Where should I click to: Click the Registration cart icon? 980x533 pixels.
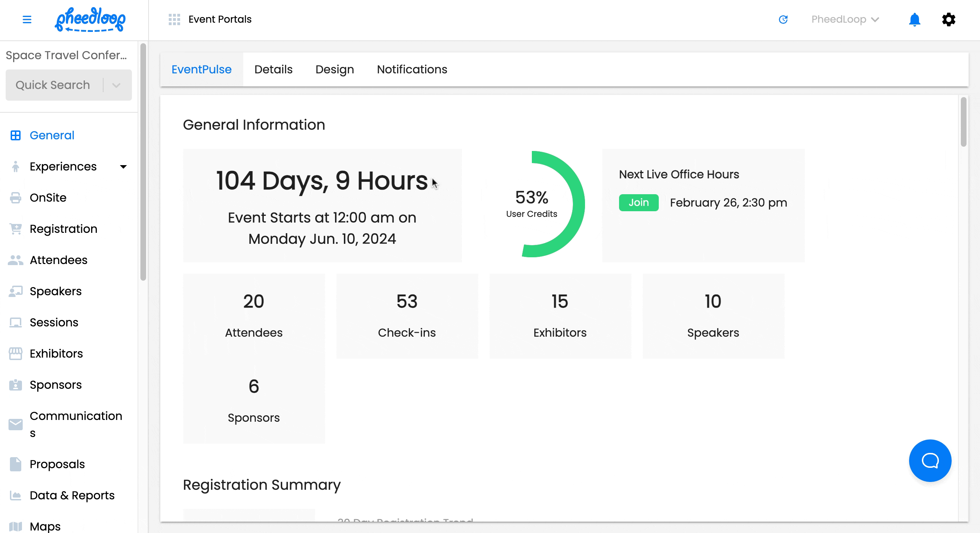tap(16, 229)
